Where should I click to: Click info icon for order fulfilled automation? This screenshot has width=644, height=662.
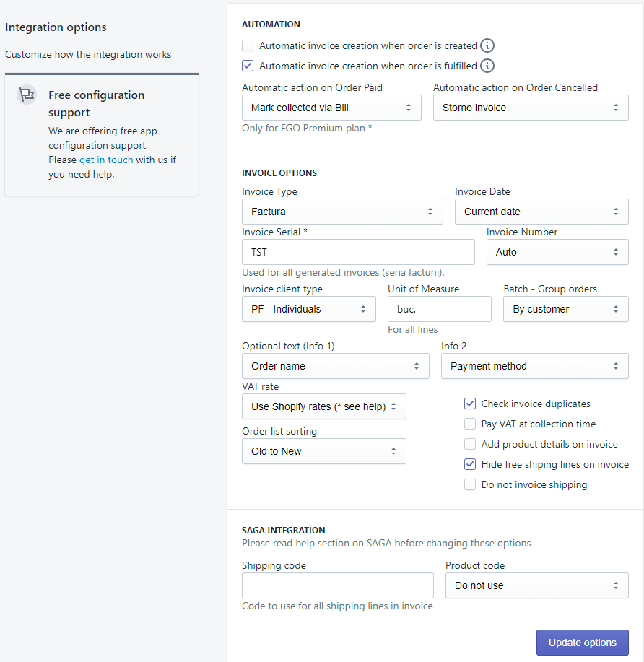click(x=487, y=66)
